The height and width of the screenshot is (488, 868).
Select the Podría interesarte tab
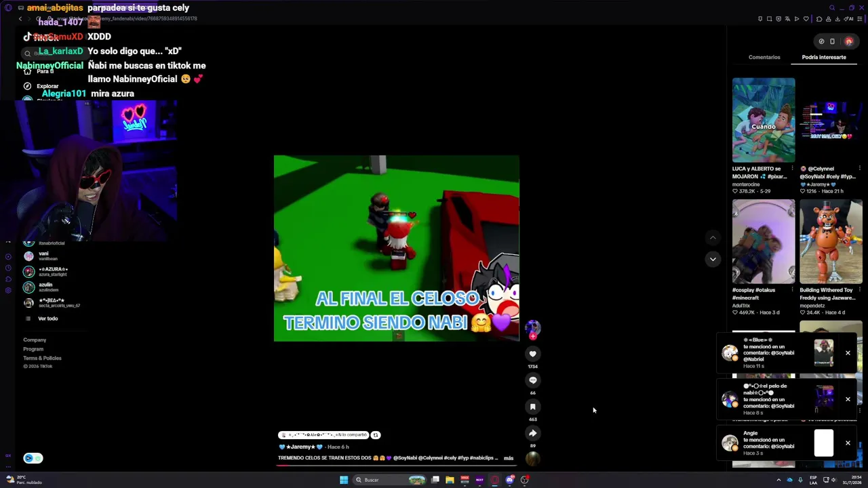[x=824, y=57]
